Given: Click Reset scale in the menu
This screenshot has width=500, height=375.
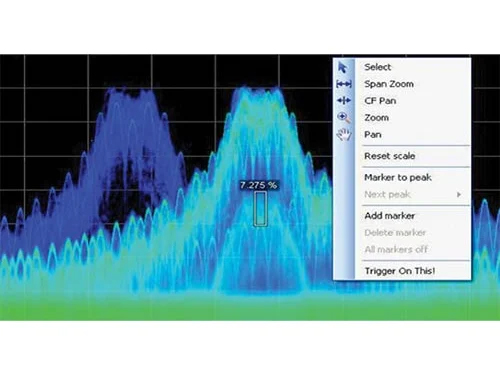Looking at the screenshot, I should tap(390, 156).
